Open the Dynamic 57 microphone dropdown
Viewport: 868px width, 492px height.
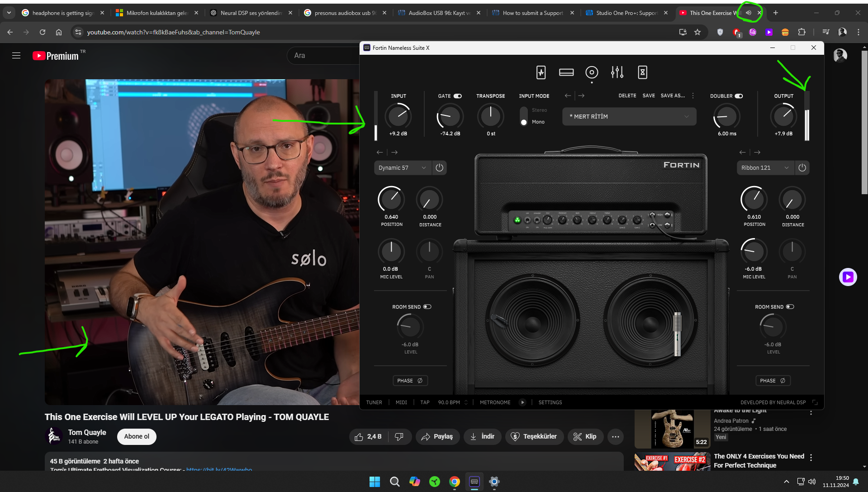click(402, 168)
